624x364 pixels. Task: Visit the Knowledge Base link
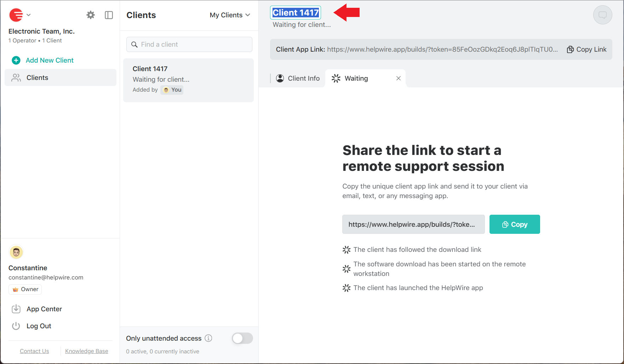[x=86, y=351]
